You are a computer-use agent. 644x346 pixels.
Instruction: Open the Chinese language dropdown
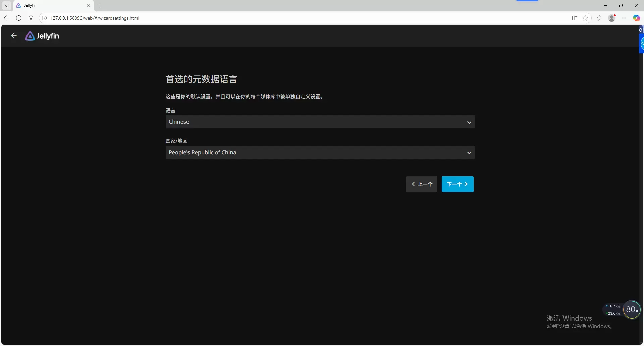tap(320, 122)
